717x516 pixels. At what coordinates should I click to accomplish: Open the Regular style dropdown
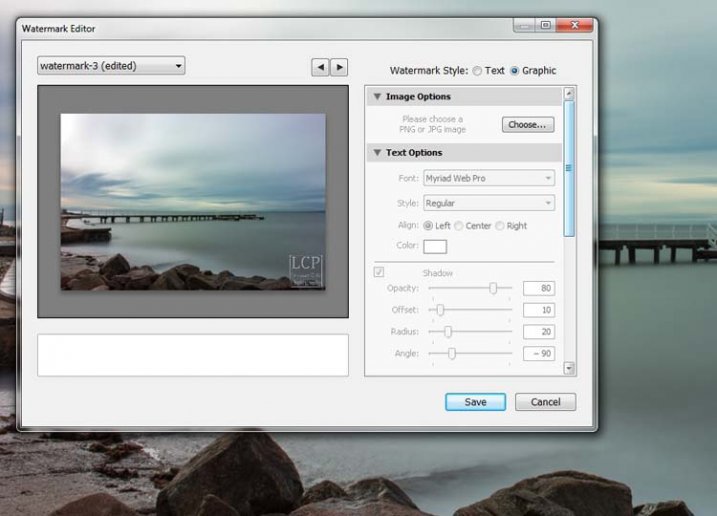coord(489,203)
